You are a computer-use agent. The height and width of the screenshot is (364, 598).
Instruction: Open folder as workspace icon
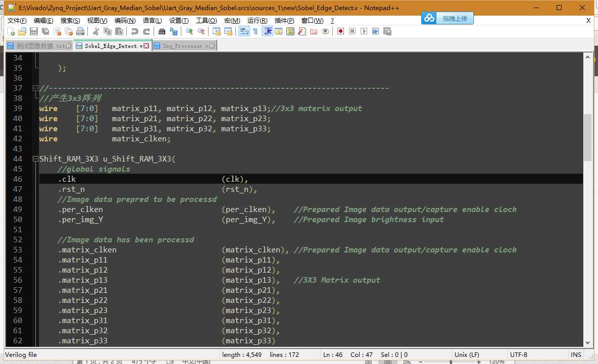pos(314,31)
